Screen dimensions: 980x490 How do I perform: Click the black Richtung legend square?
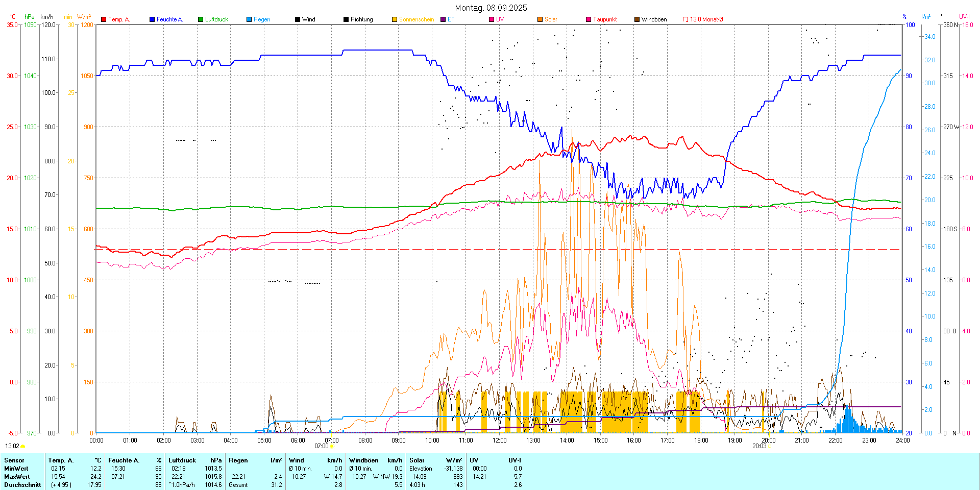click(346, 19)
